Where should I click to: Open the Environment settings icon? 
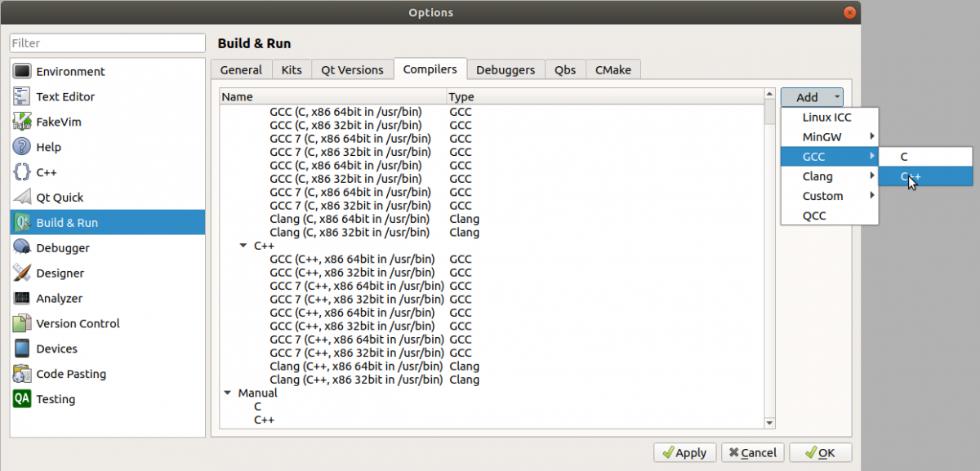pos(20,71)
